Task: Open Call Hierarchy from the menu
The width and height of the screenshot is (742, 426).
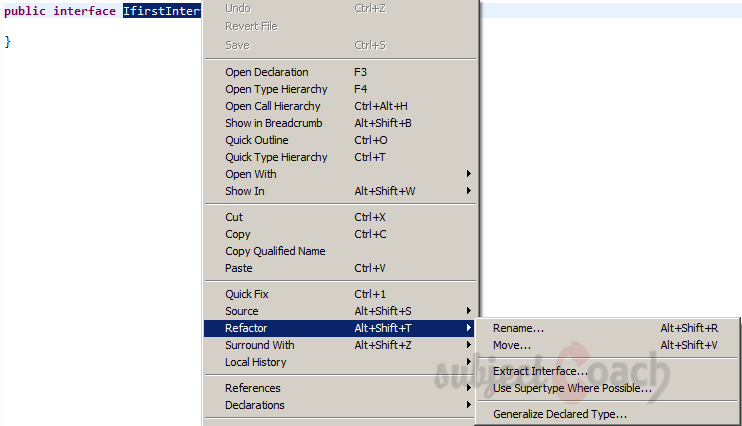Action: coord(340,106)
